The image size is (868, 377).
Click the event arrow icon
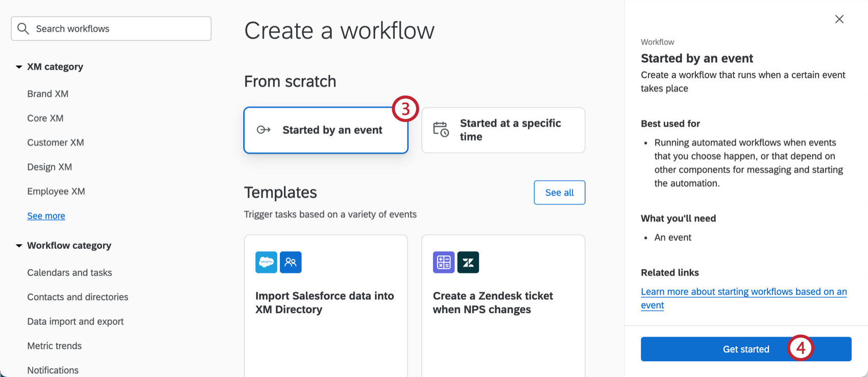pyautogui.click(x=263, y=130)
